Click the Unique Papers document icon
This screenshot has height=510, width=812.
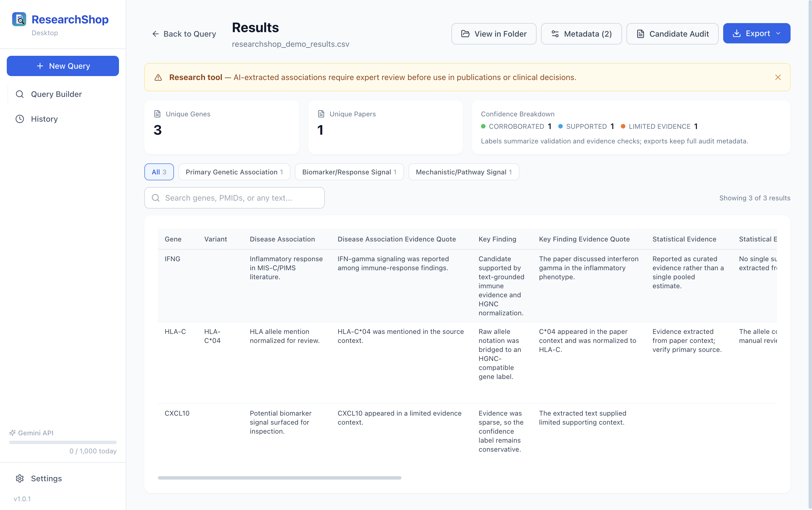[x=321, y=114]
